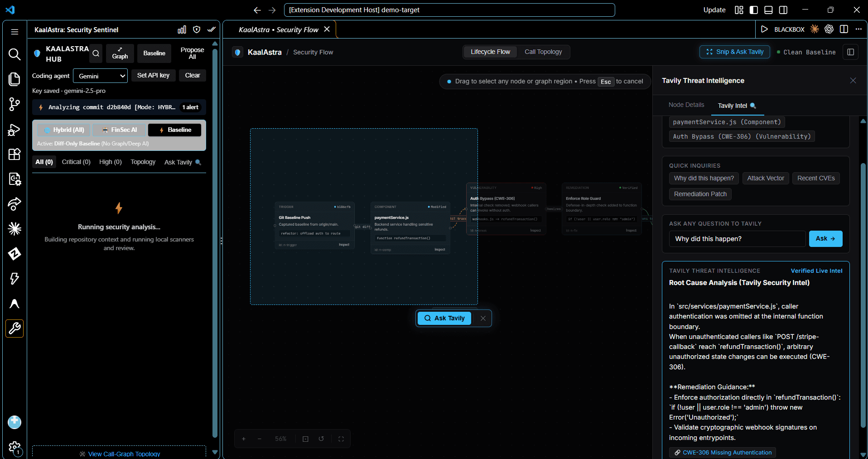Toggle the primary sidebar layout icon in title bar

point(754,10)
